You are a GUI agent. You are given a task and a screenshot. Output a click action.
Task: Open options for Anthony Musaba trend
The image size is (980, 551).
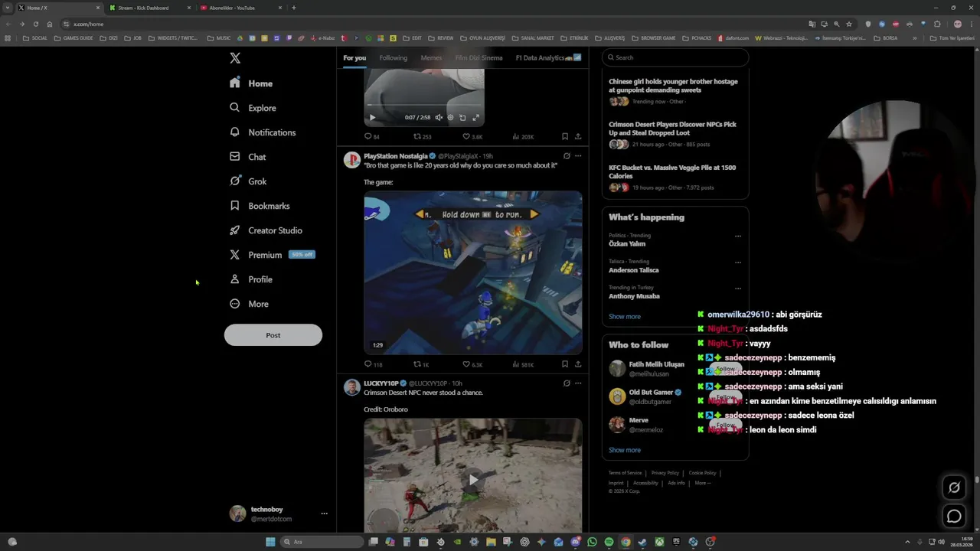[738, 289]
